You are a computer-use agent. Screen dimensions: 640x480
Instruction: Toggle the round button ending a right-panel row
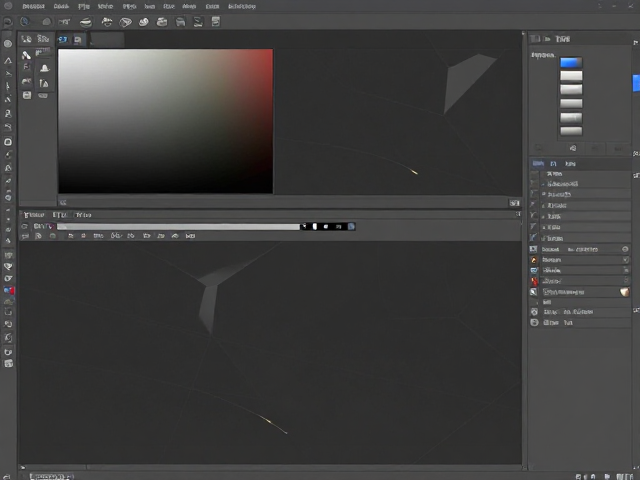point(625,249)
